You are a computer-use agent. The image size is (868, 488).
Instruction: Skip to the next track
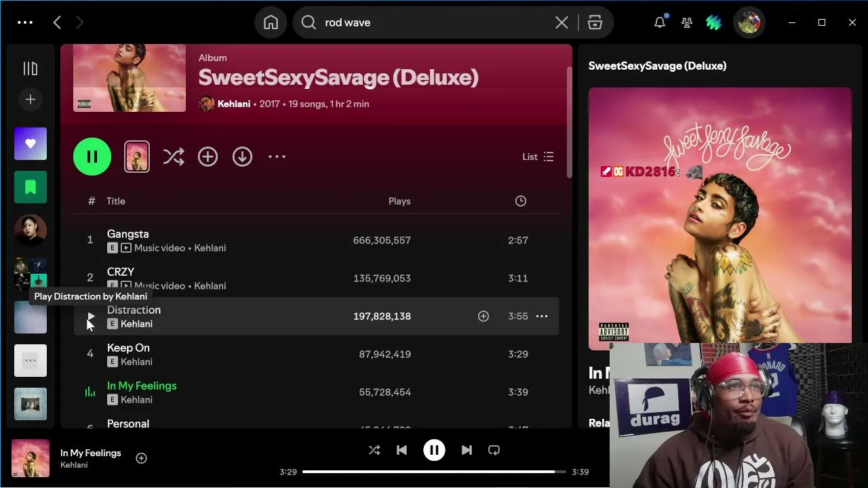(467, 450)
